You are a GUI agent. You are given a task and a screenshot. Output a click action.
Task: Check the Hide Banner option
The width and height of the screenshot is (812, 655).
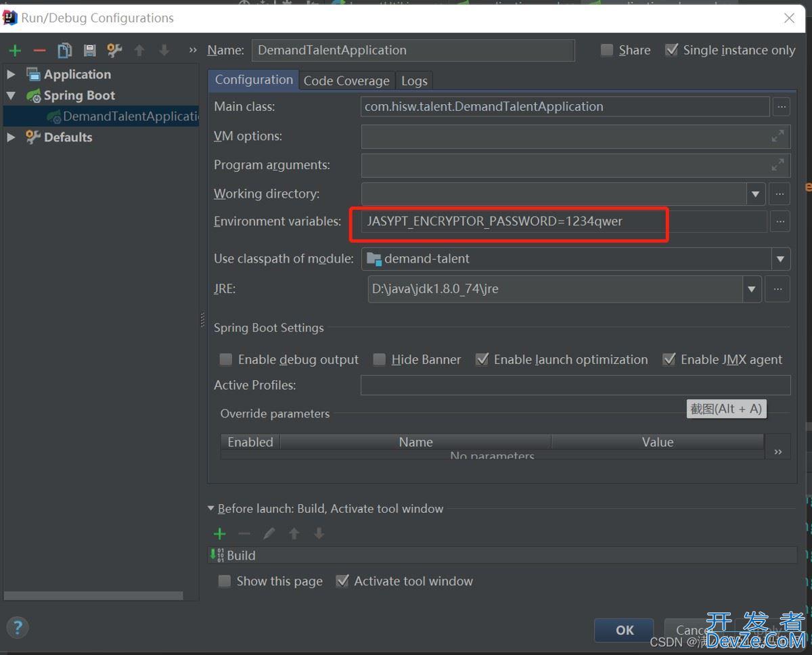380,359
